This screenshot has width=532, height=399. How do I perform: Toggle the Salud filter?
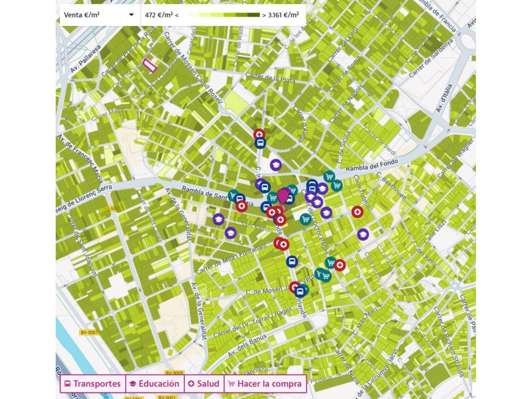point(204,384)
